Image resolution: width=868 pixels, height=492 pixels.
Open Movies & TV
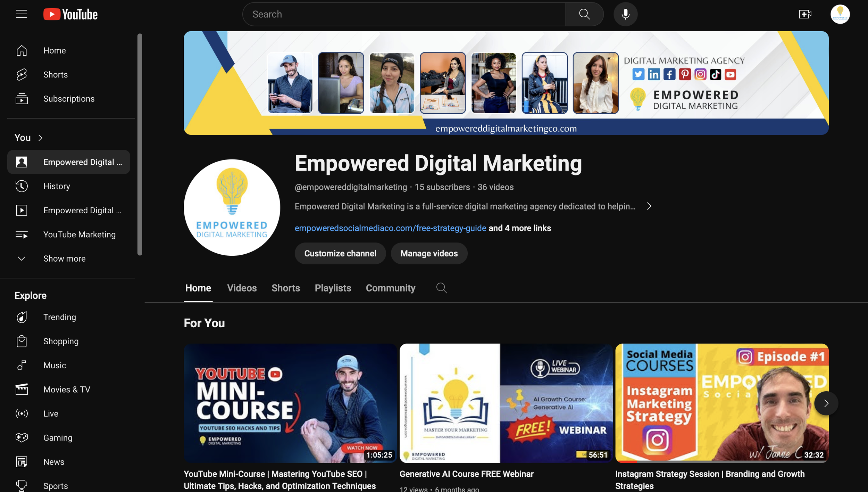click(x=69, y=389)
